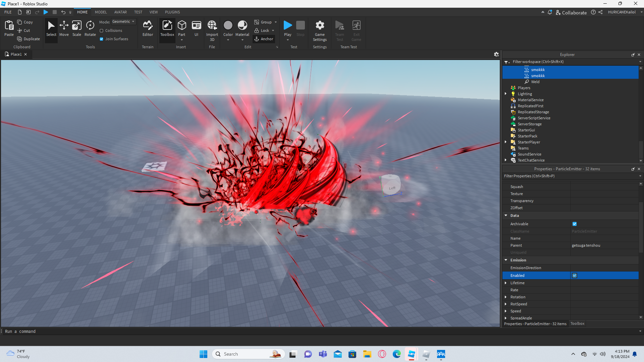Image resolution: width=644 pixels, height=362 pixels.
Task: Open the Toolbox panel
Action: [167, 28]
